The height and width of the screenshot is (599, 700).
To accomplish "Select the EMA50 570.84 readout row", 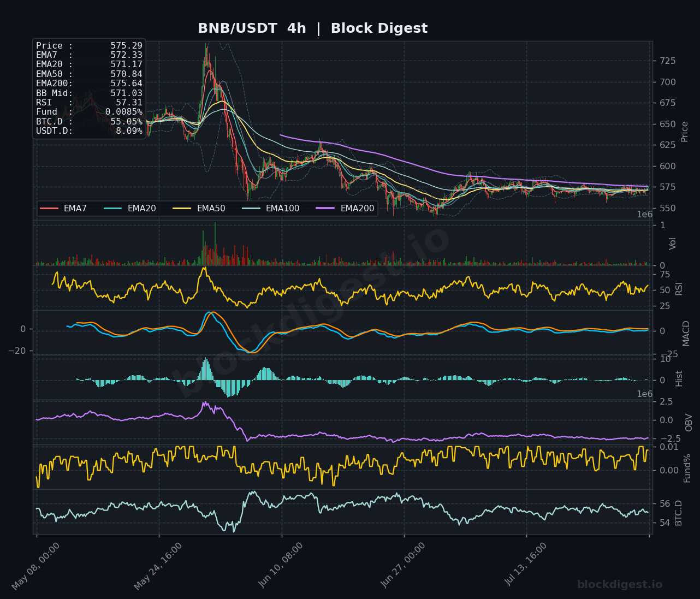I will click(89, 74).
